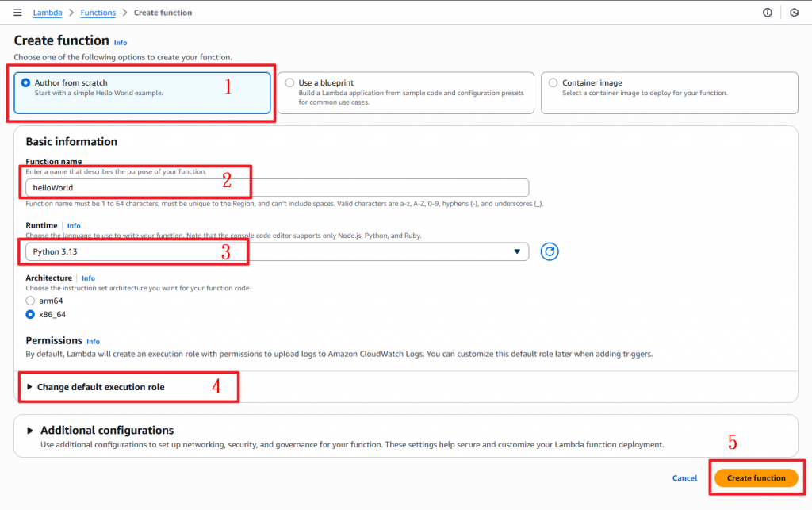The width and height of the screenshot is (812, 510).
Task: Choose the arm64 architecture
Action: pos(31,301)
